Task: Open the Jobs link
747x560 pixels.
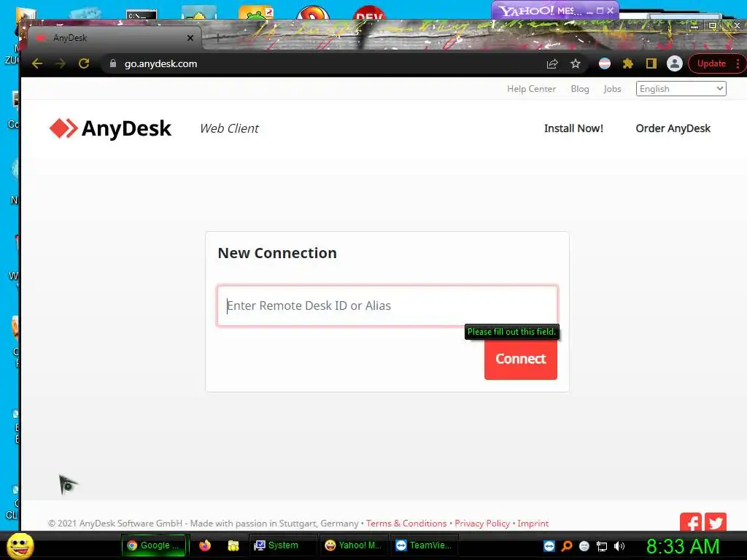Action: (612, 88)
